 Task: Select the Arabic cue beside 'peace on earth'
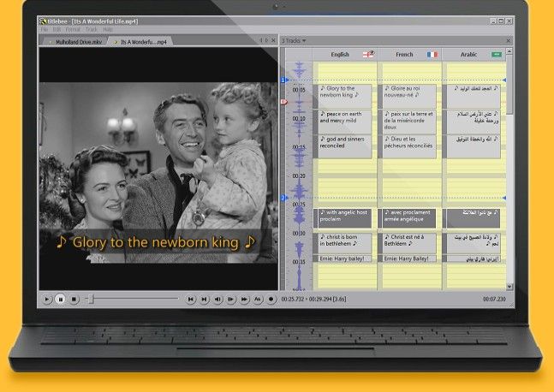(471, 122)
